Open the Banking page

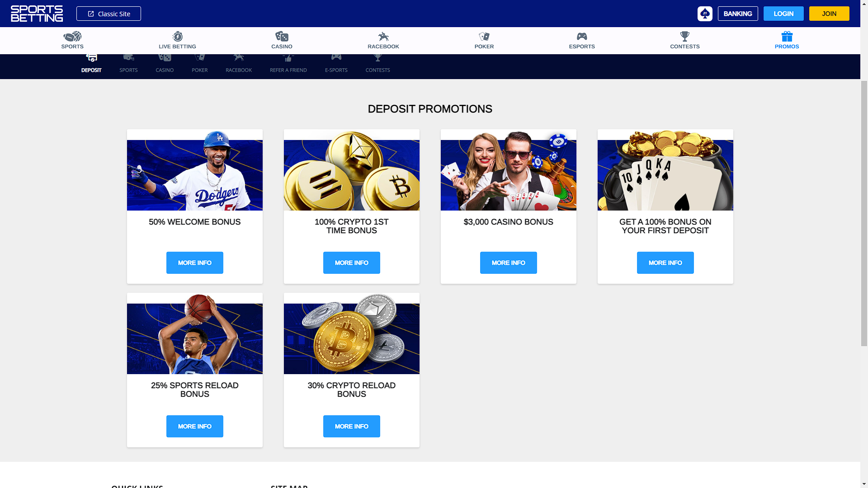tap(738, 14)
